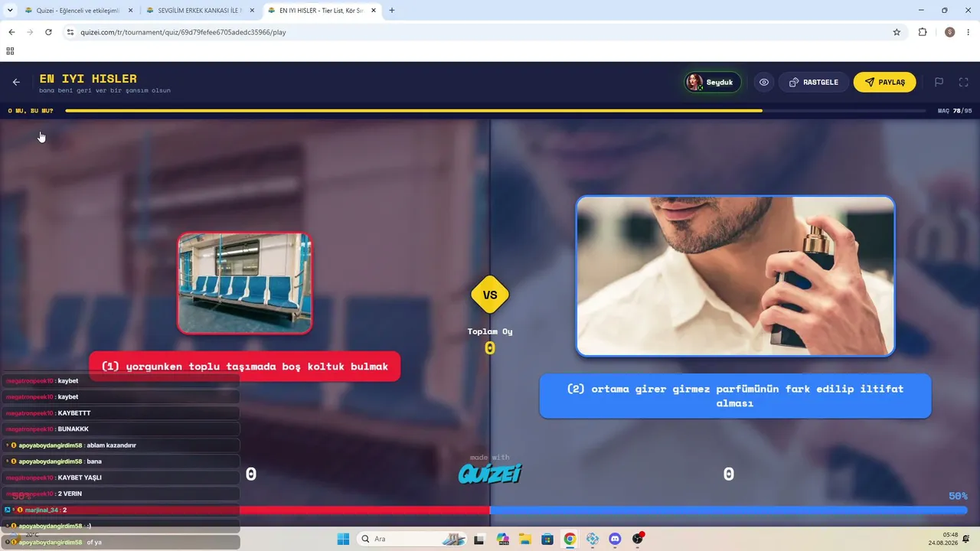
Task: Open the Chrome three-dot menu
Action: point(969,32)
